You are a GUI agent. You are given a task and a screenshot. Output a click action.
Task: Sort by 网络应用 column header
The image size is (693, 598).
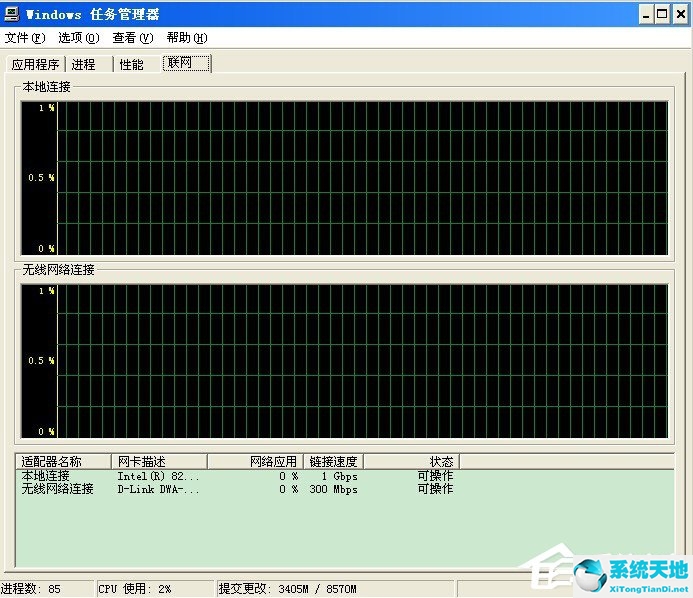click(255, 461)
